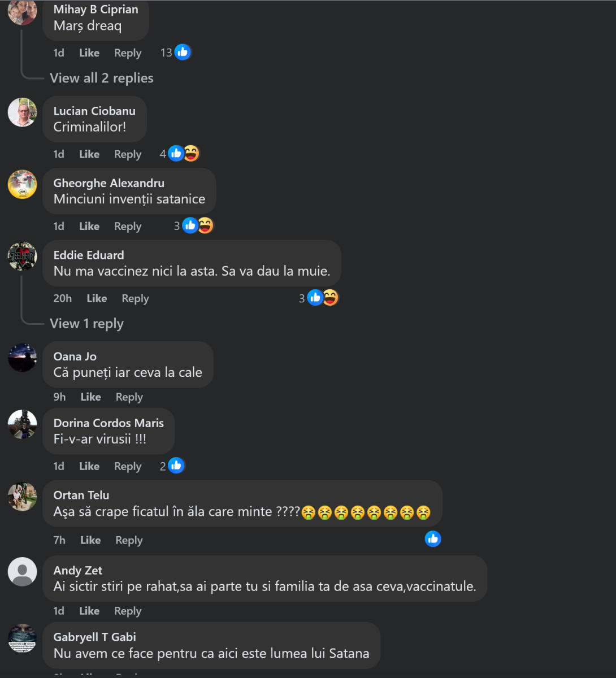
Task: Open Oana Jo's profile picture
Action: click(23, 358)
